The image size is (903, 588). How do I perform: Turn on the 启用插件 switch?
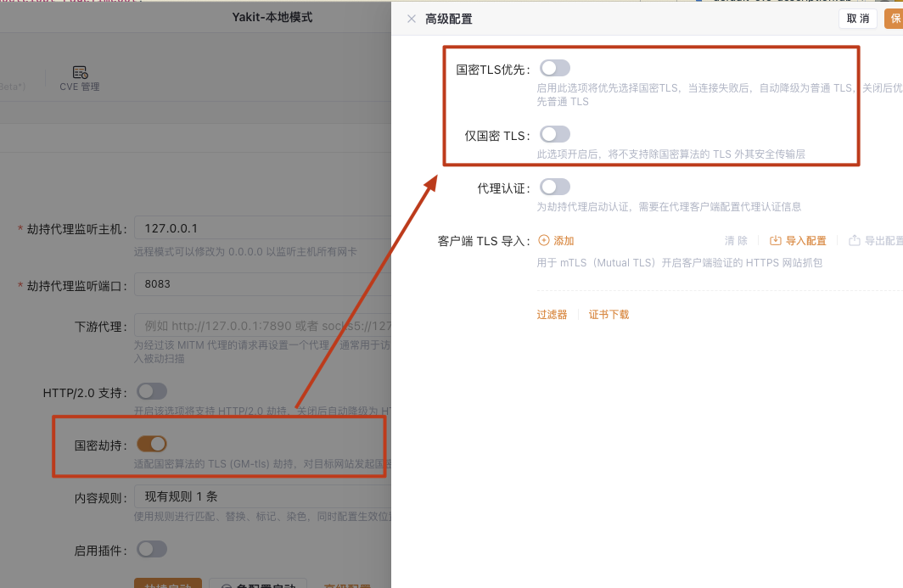point(152,549)
